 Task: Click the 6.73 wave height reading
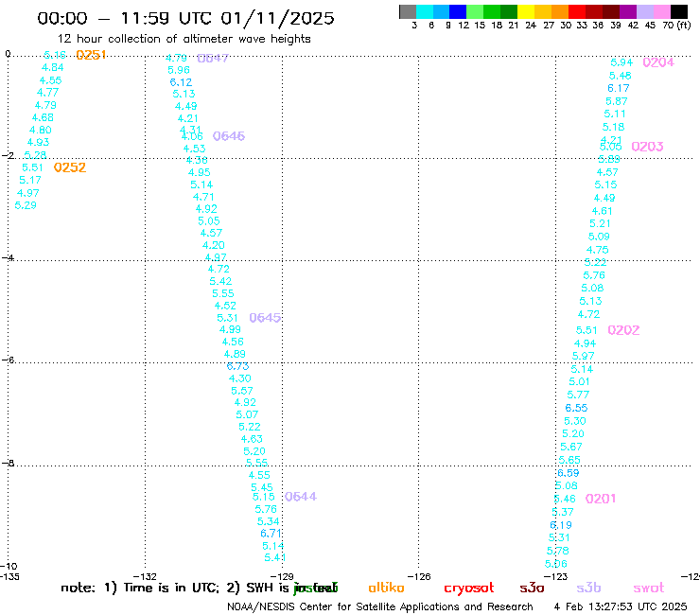coord(238,366)
